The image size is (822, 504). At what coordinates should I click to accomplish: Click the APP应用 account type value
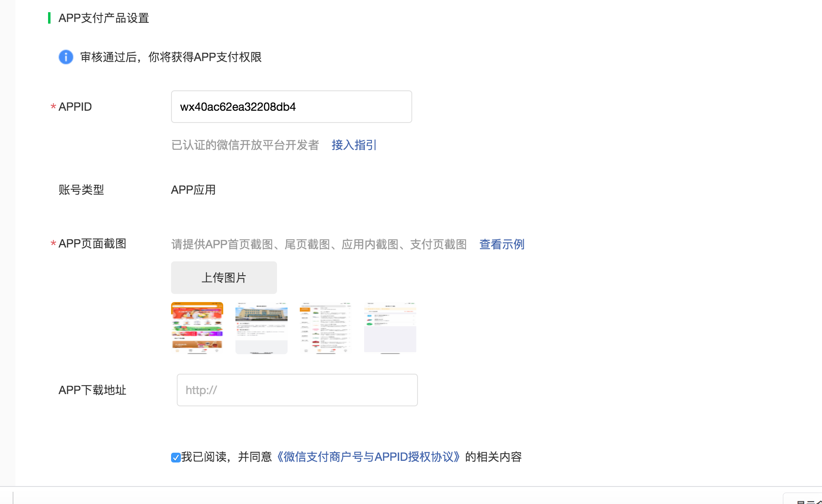(193, 190)
